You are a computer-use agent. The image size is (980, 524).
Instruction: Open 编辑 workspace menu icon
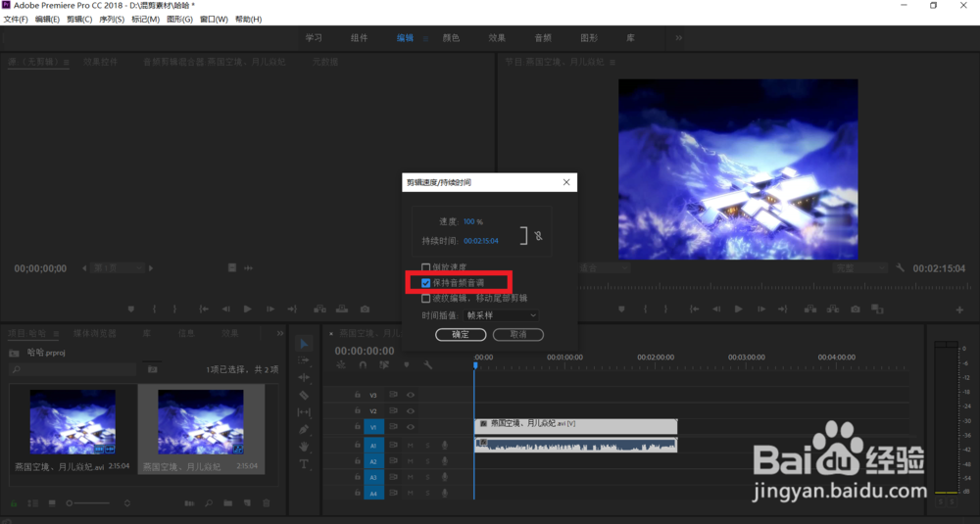coord(425,38)
